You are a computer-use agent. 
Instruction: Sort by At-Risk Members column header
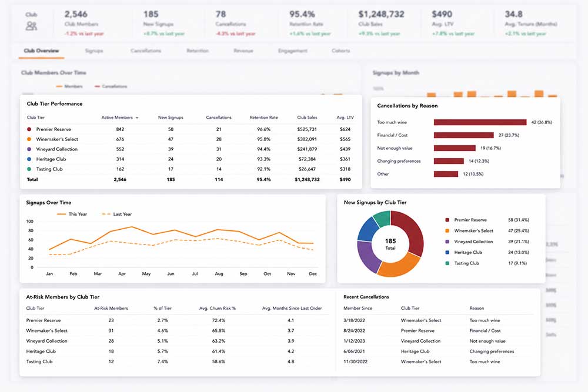(111, 308)
